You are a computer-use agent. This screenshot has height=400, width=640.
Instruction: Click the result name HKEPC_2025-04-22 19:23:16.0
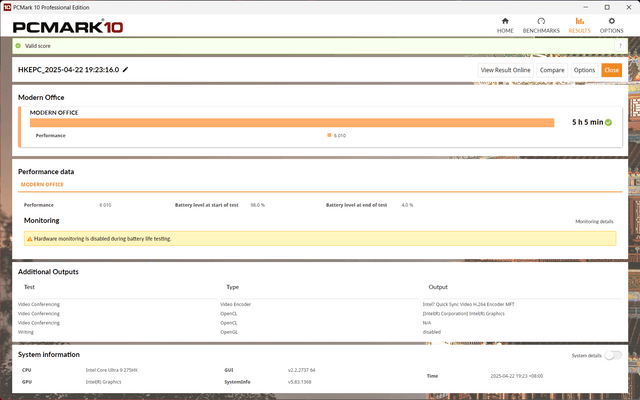(x=69, y=70)
